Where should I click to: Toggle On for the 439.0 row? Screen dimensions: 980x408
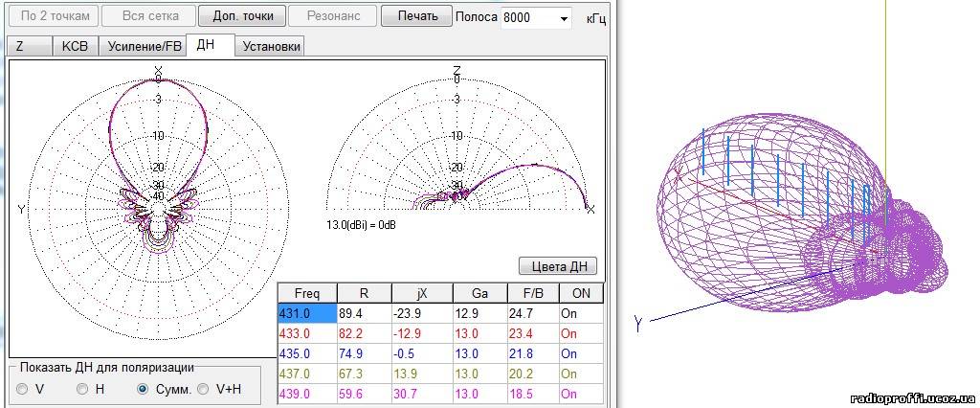pos(581,394)
